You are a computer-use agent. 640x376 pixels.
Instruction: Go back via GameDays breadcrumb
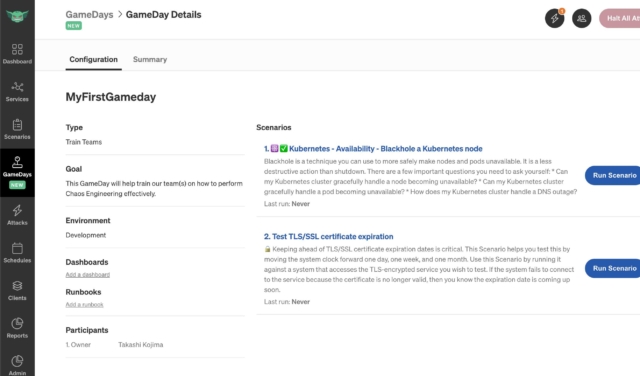[x=89, y=15]
